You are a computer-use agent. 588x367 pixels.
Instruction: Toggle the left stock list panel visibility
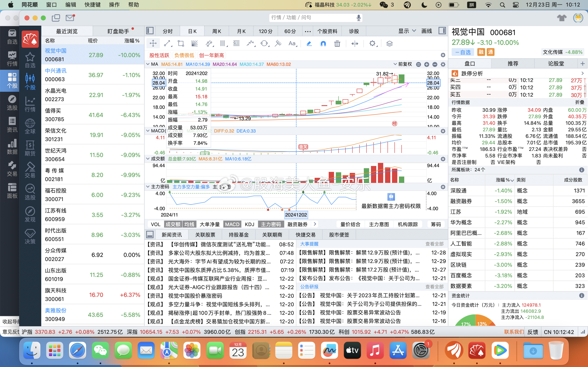(150, 31)
